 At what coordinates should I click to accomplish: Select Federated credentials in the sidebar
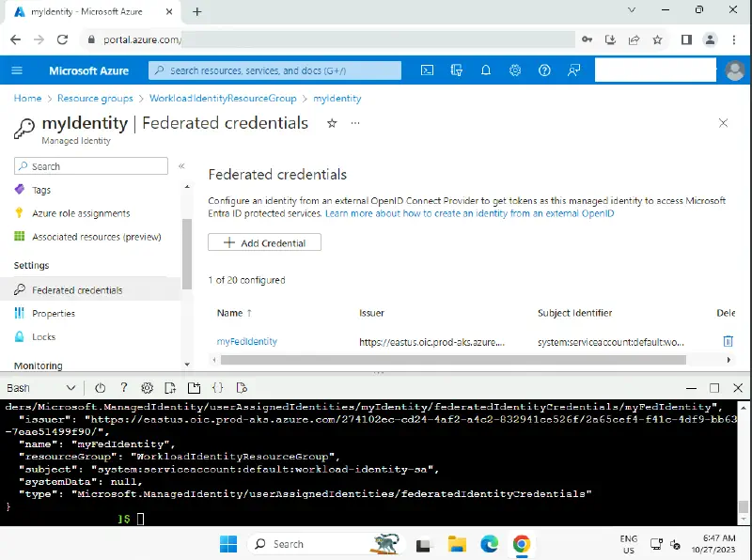point(77,290)
